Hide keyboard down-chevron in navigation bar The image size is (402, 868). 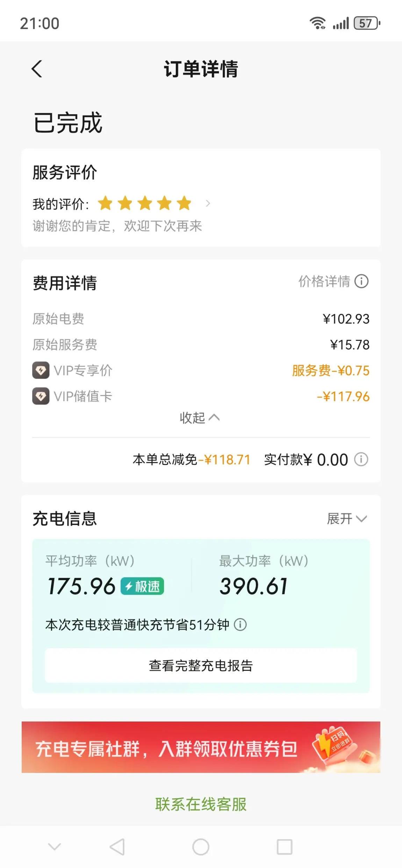point(54,847)
